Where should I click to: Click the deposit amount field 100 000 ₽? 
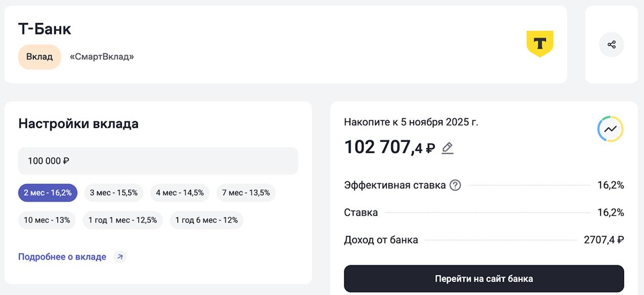click(x=158, y=161)
